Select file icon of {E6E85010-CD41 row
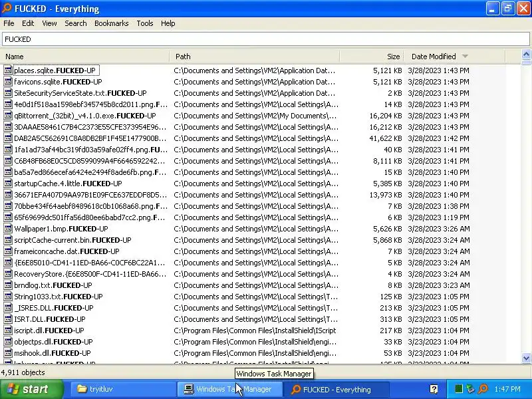 click(x=8, y=263)
